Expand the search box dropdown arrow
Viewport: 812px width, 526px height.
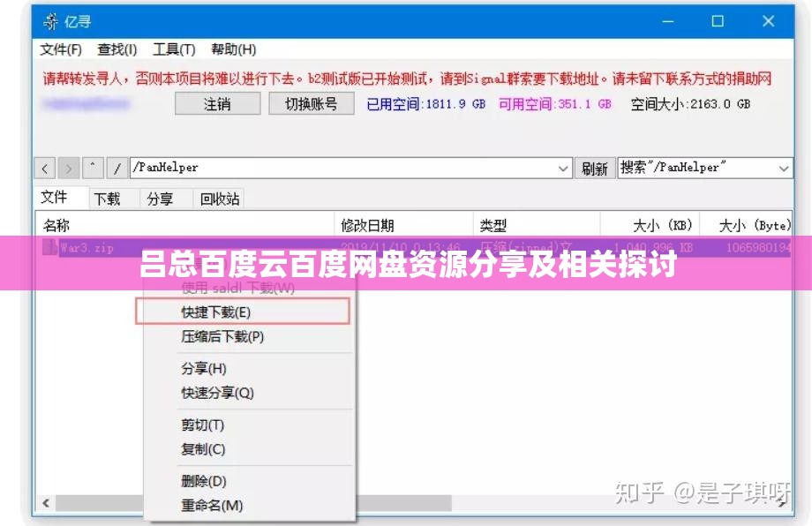coord(784,169)
